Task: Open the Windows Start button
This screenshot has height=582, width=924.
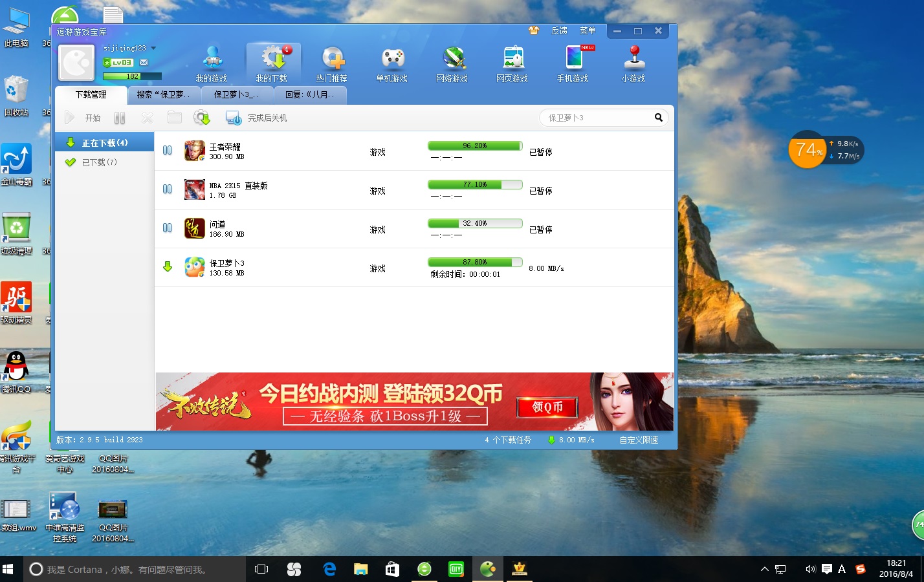Action: point(8,569)
